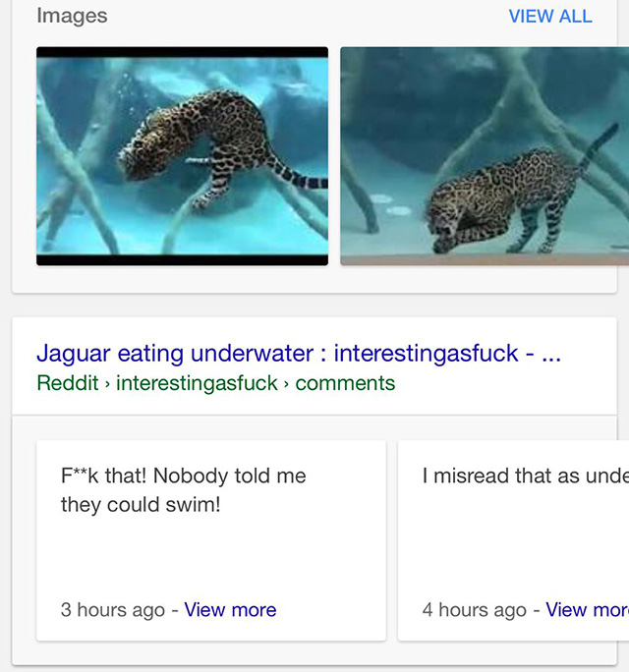The height and width of the screenshot is (672, 629).
Task: Open the second jaguar thumbnail on right
Action: click(x=485, y=156)
